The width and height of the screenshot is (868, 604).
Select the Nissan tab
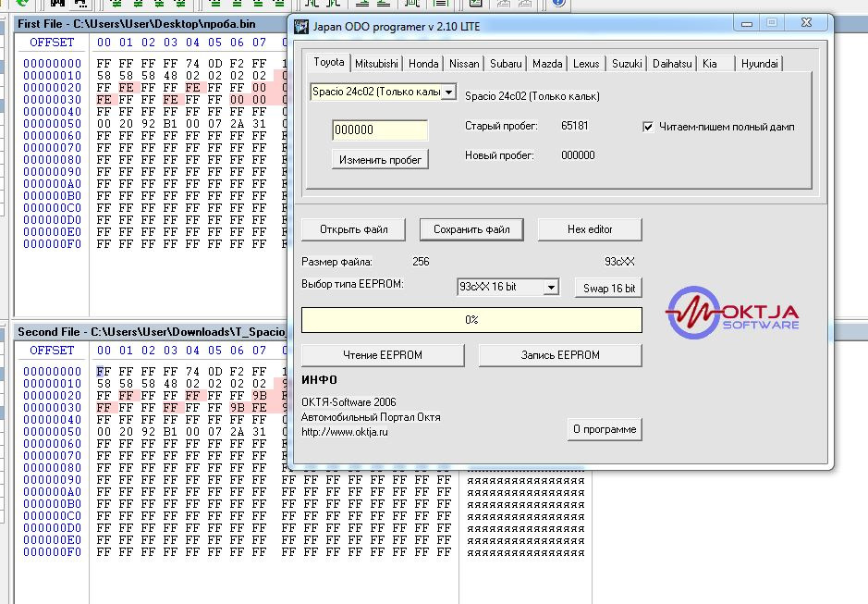[x=464, y=64]
